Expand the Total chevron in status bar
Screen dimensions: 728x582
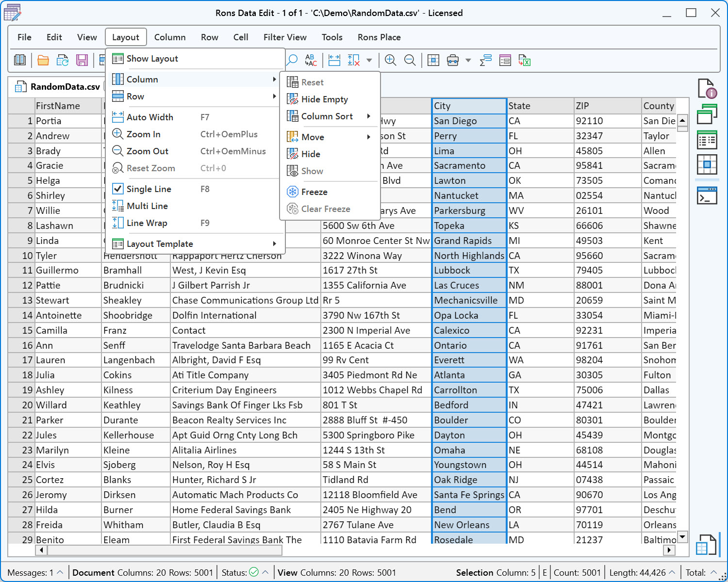(x=713, y=572)
